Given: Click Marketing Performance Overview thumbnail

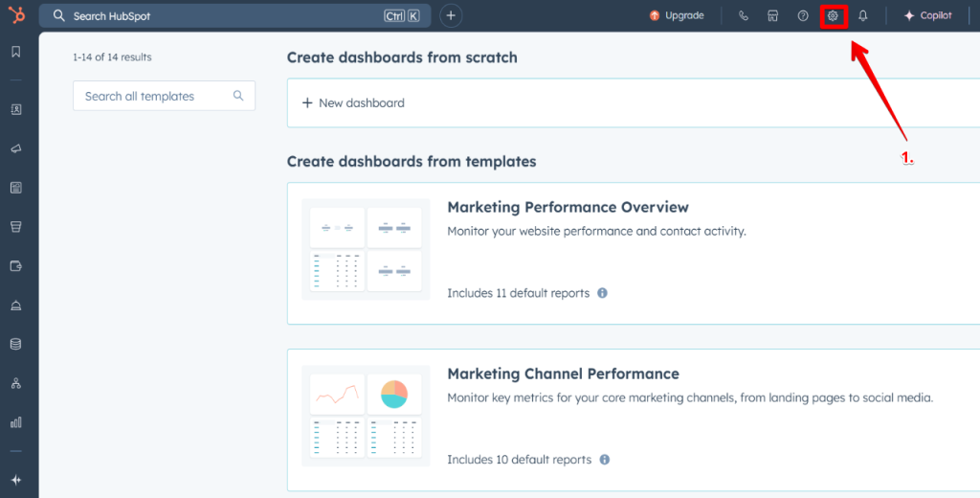Looking at the screenshot, I should click(366, 250).
